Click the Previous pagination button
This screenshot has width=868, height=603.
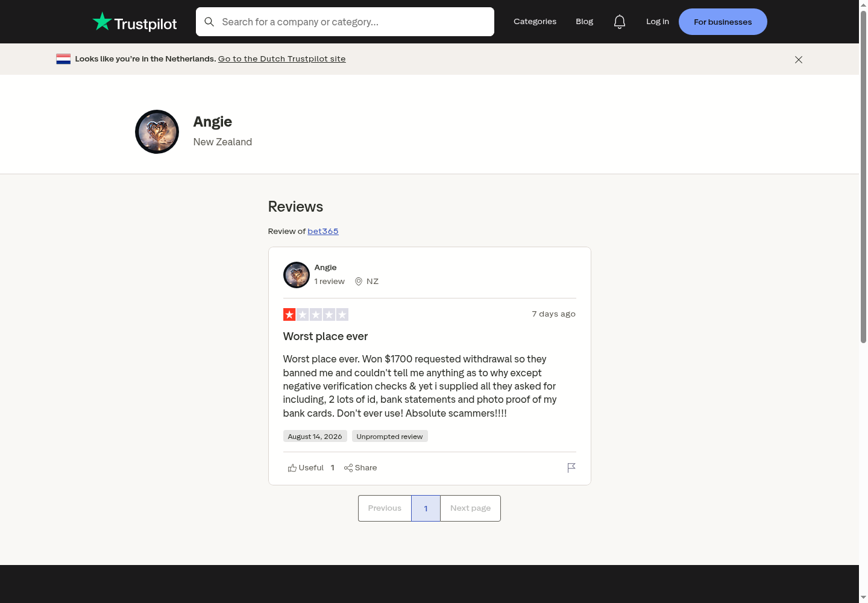click(x=385, y=508)
